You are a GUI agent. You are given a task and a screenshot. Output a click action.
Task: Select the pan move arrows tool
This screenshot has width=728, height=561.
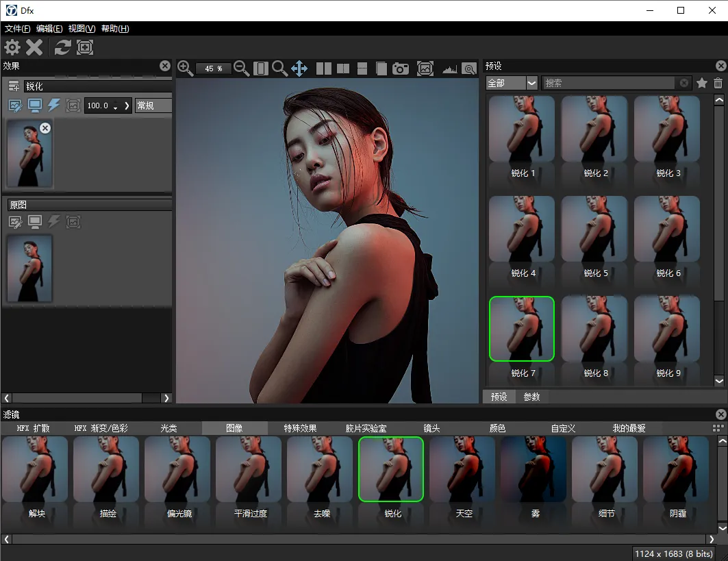point(299,68)
